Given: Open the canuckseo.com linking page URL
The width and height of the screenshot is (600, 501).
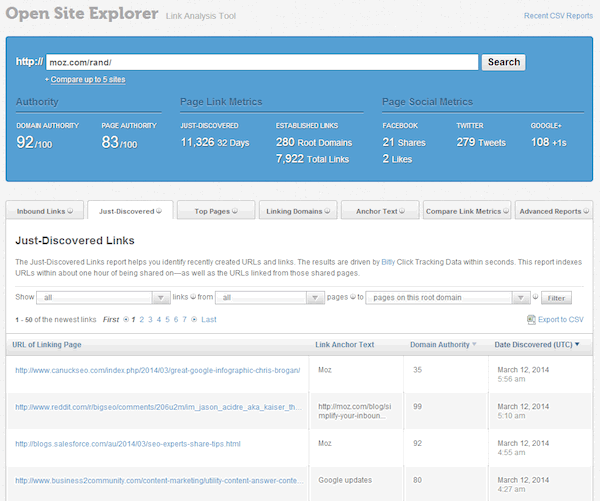Looking at the screenshot, I should tap(158, 370).
